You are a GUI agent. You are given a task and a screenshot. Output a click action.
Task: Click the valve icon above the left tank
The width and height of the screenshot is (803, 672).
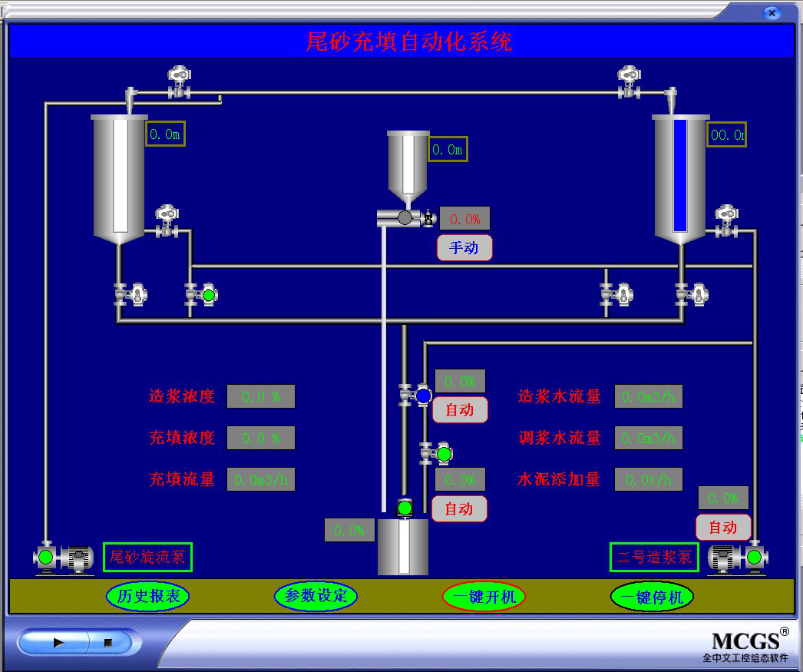point(179,82)
